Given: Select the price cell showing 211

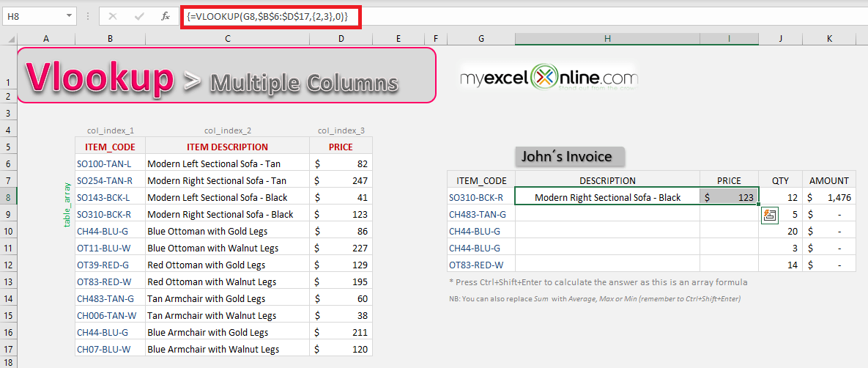Looking at the screenshot, I should coord(341,333).
